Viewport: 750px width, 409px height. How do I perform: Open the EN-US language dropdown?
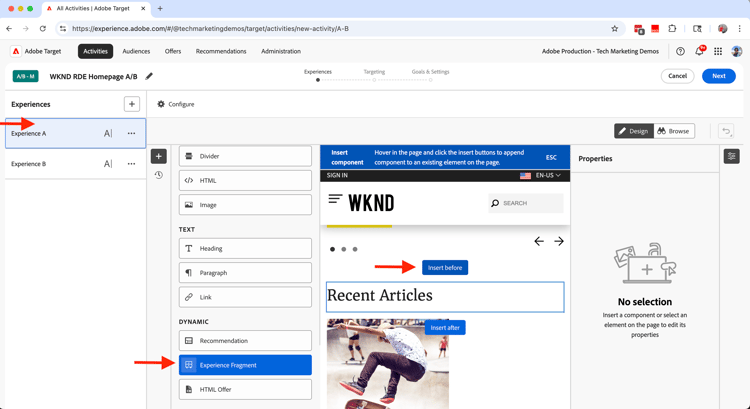540,176
